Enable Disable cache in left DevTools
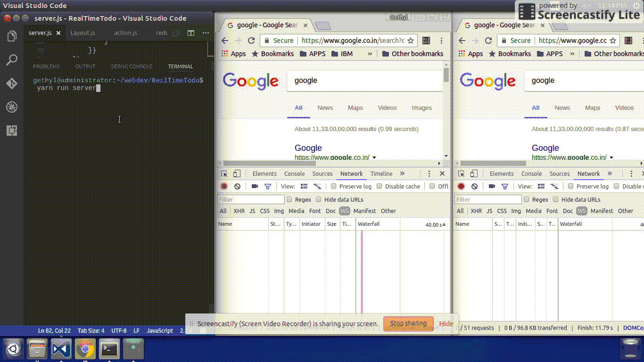 (380, 186)
